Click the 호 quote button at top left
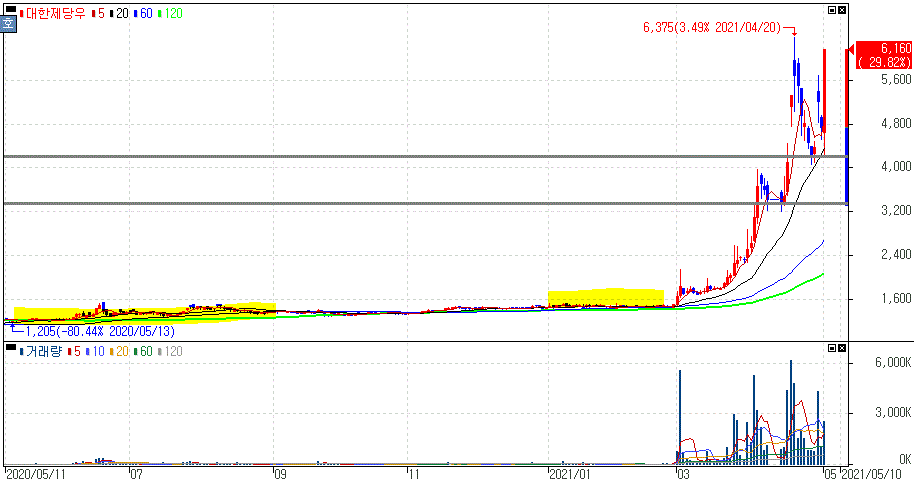Screen dimensions: 914x482 (x=8, y=24)
